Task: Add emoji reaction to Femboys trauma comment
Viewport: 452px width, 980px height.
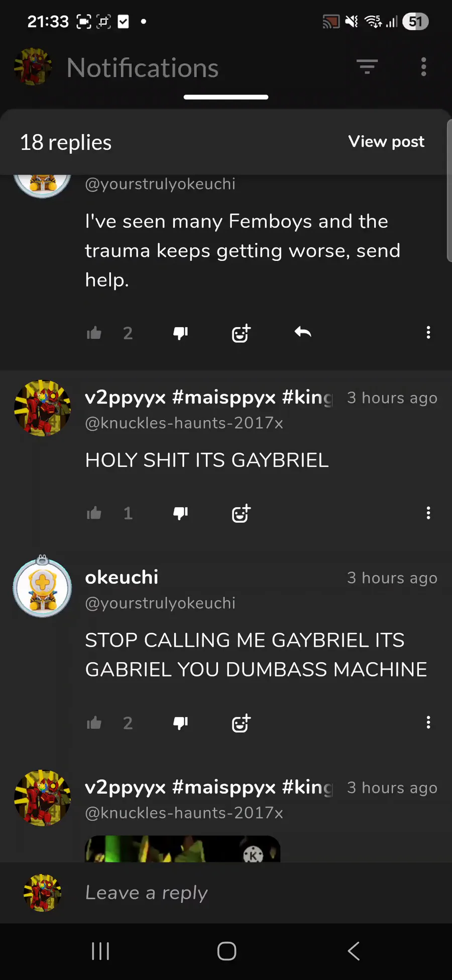Action: pyautogui.click(x=241, y=333)
